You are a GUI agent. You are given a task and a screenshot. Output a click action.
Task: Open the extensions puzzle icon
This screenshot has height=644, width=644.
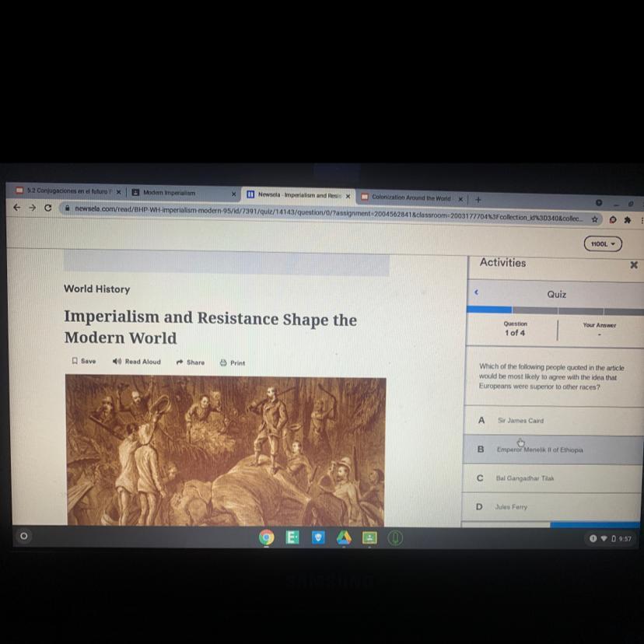tap(627, 220)
